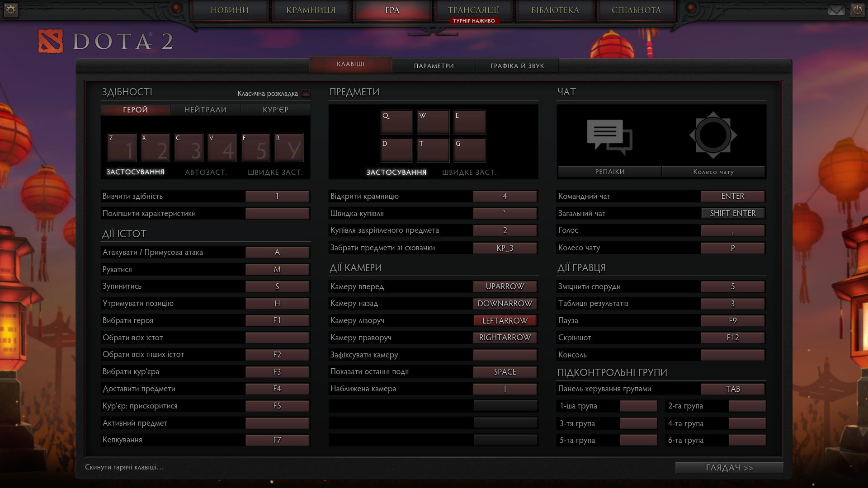Select item slot bound to W
This screenshot has height=488, width=868.
pos(434,122)
